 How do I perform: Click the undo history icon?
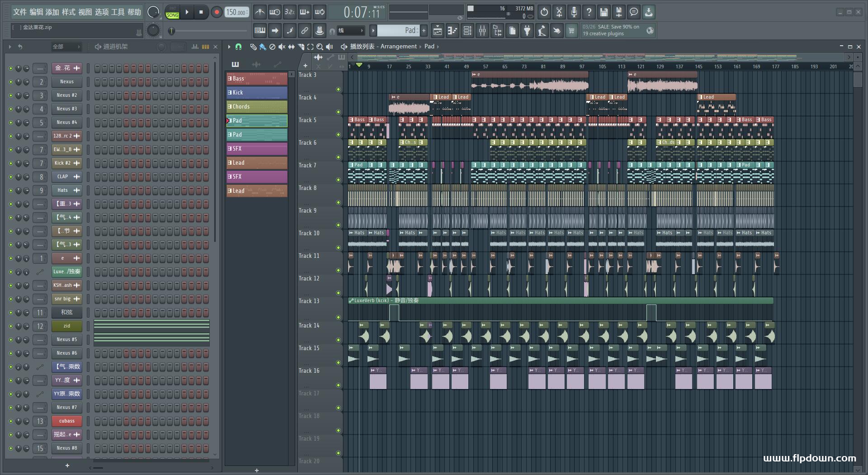tap(544, 12)
